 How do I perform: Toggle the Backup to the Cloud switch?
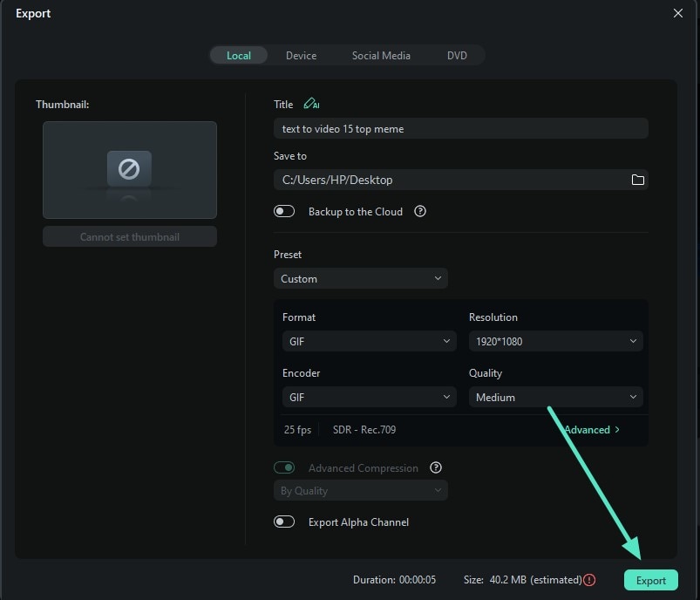(x=284, y=211)
